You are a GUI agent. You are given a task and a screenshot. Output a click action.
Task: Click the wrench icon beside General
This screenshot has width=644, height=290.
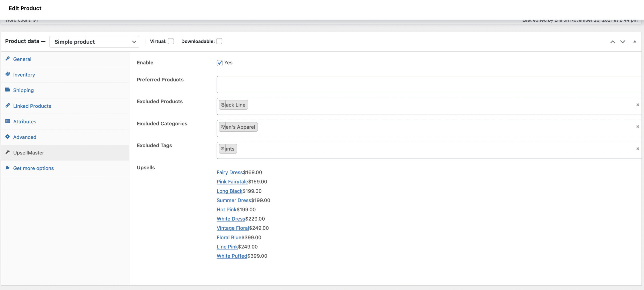(8, 59)
